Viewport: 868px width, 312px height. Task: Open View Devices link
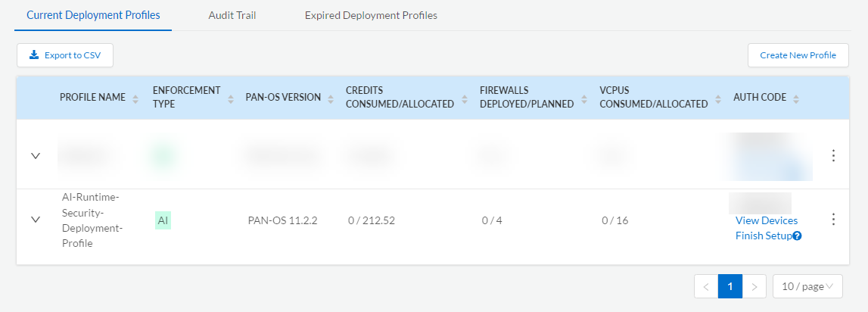coord(766,220)
